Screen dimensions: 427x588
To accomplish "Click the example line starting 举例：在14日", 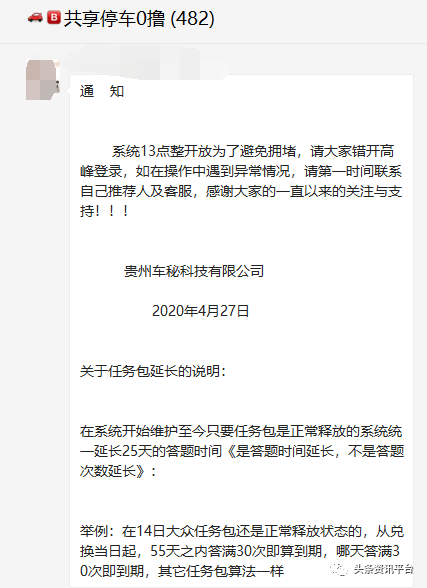I will [242, 531].
